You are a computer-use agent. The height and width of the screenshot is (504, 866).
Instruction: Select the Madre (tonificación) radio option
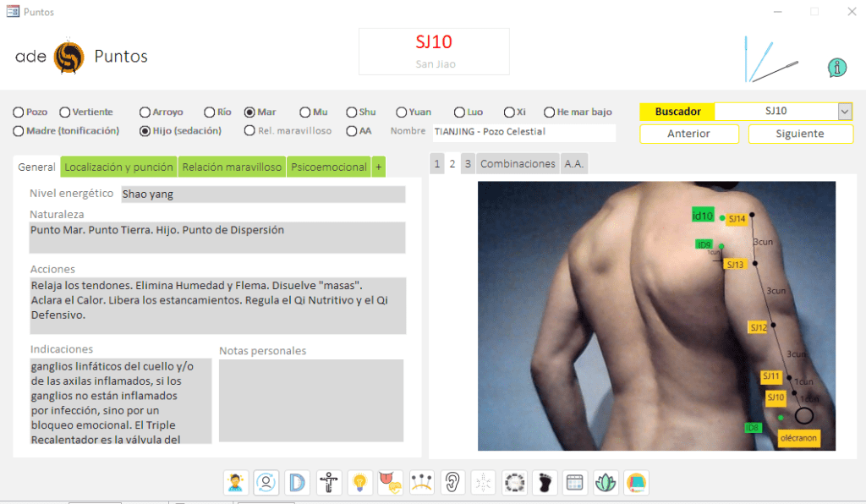[19, 131]
